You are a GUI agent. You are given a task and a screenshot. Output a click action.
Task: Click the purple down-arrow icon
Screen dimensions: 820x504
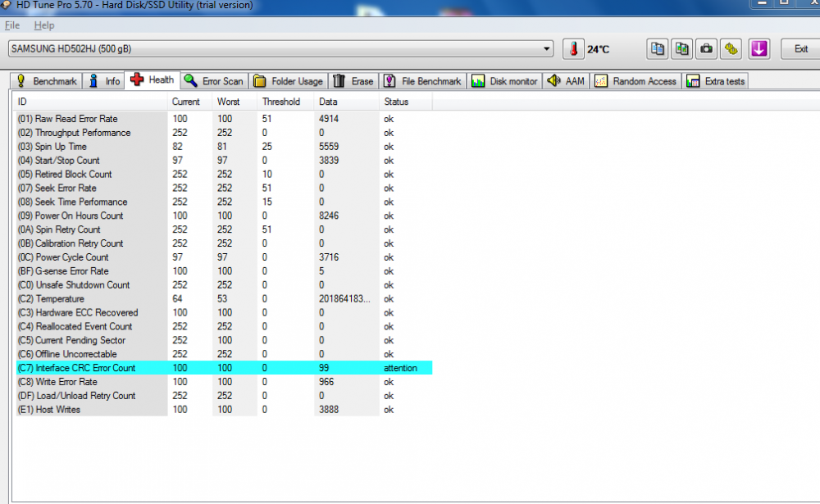click(x=758, y=49)
